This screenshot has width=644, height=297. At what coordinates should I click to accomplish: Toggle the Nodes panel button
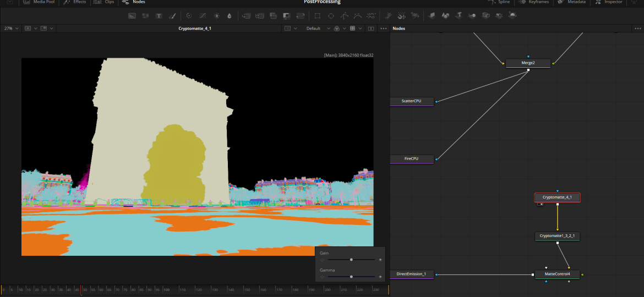tap(134, 2)
